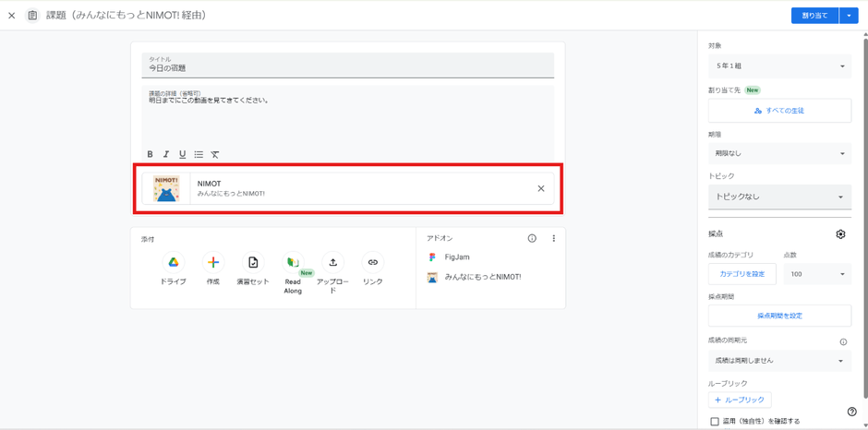This screenshot has height=430, width=868.
Task: Open the Read Along attachment option
Action: tap(293, 263)
